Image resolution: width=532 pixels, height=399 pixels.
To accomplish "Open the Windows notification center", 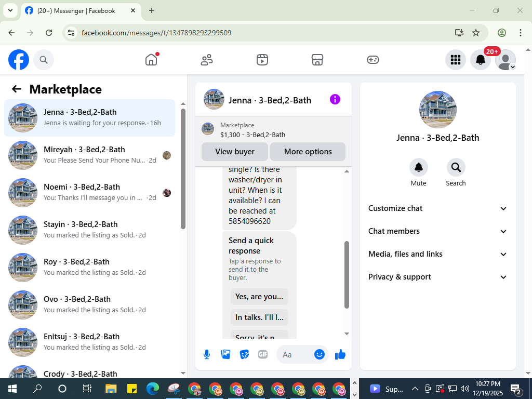I will (516, 389).
